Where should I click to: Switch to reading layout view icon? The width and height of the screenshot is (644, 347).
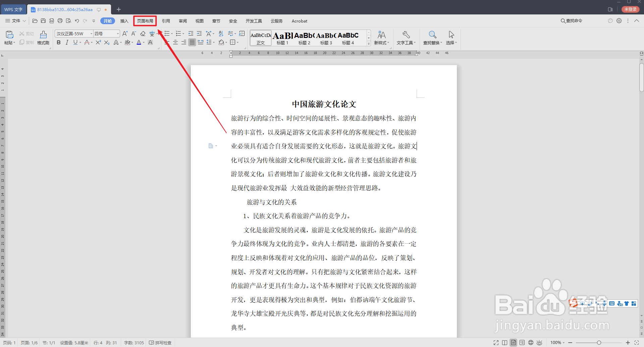[x=505, y=343]
